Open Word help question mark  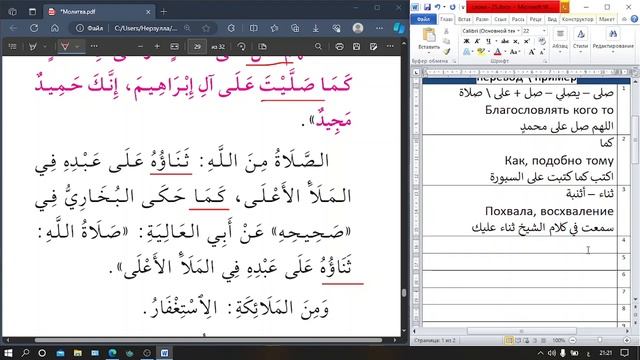(634, 19)
